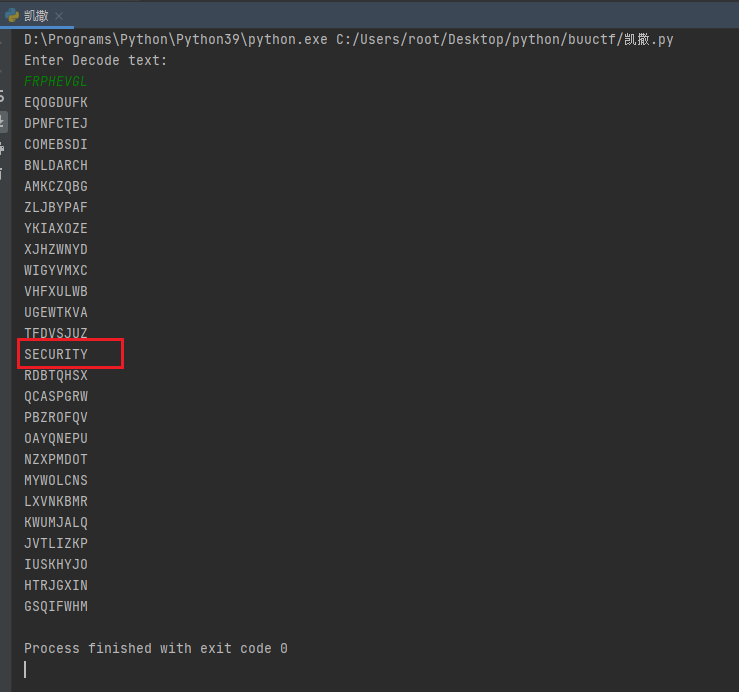Click output line IUSKHYJO

tap(56, 564)
